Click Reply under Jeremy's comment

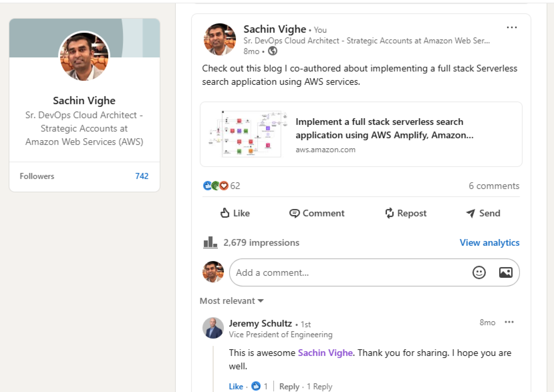coord(290,387)
